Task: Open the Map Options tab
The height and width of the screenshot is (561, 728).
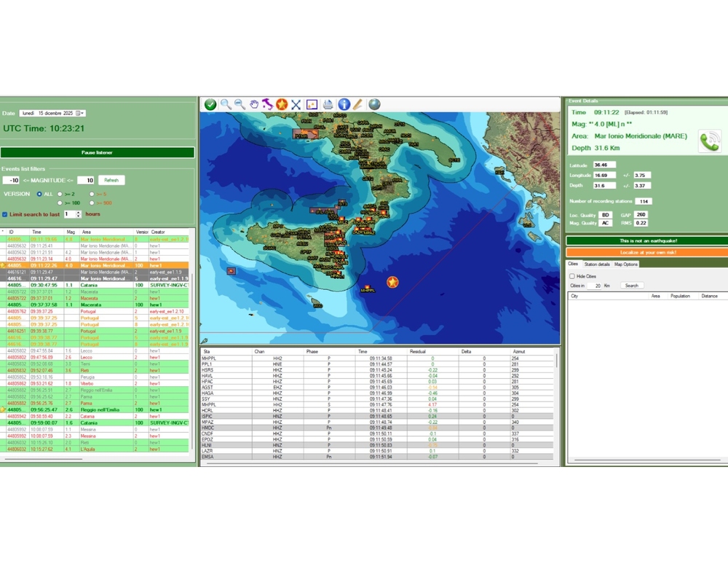Action: coord(626,264)
